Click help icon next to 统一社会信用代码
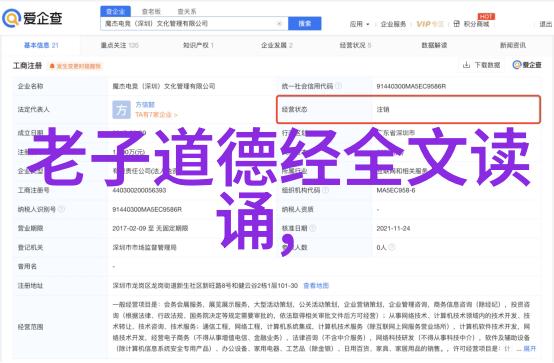Image resolution: width=554 pixels, height=363 pixels. (338, 86)
